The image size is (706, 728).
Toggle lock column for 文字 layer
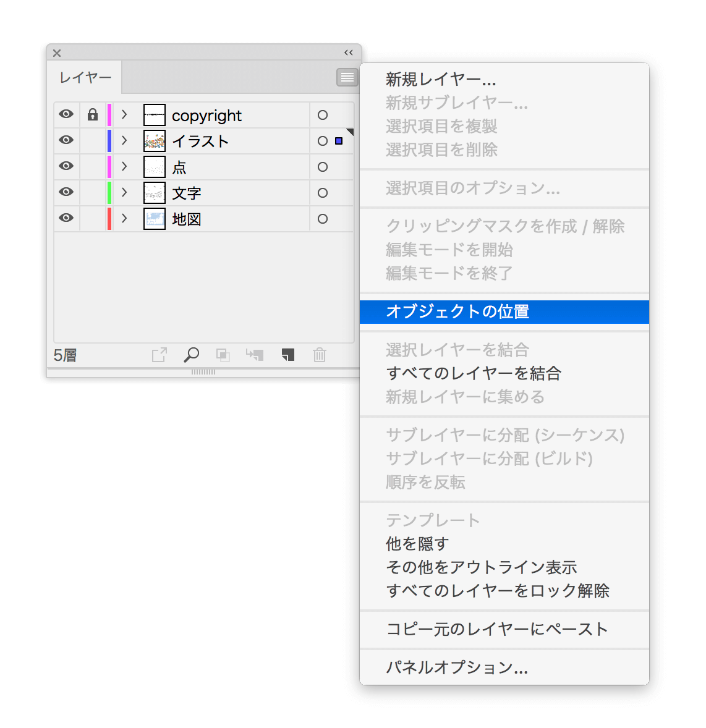click(x=93, y=193)
